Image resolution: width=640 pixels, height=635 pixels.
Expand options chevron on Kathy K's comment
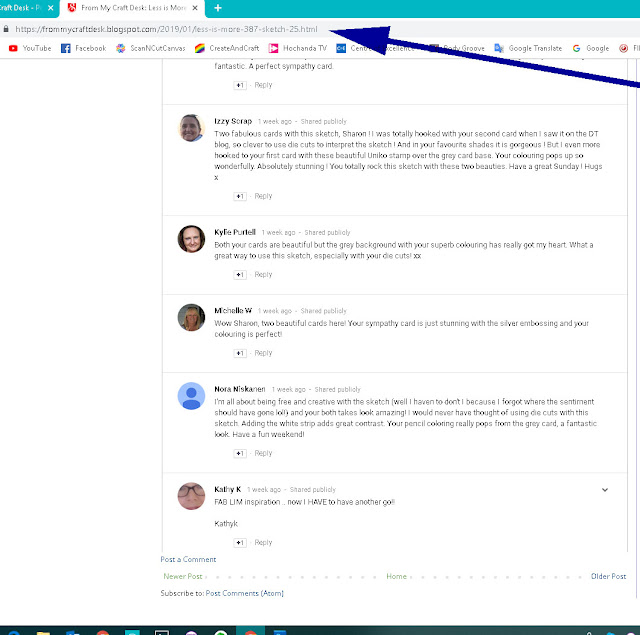(x=605, y=490)
